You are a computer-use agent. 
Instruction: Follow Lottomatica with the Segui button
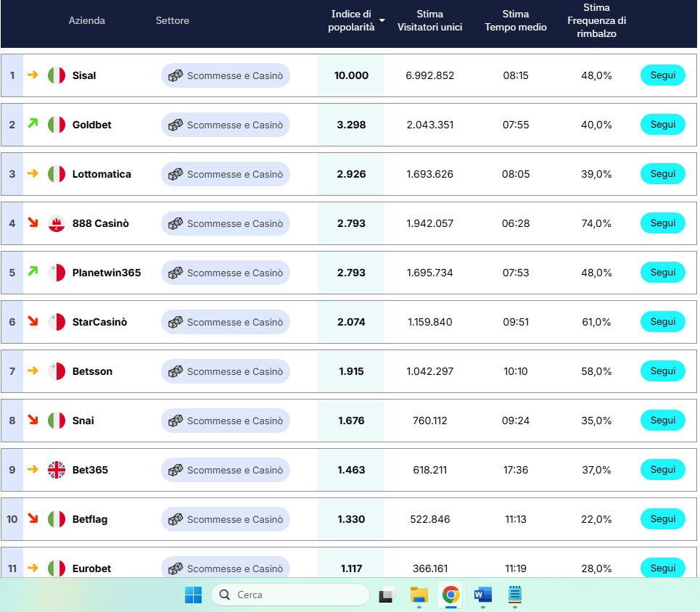[663, 173]
